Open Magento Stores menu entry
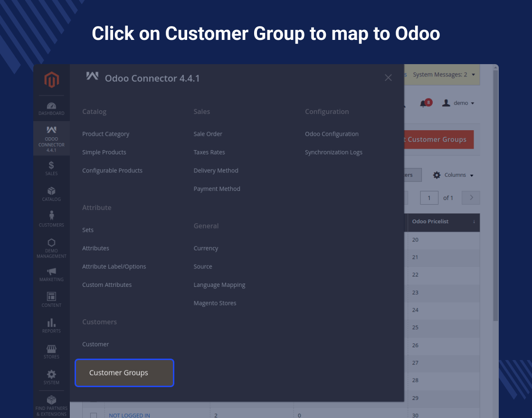The height and width of the screenshot is (418, 532). point(215,304)
